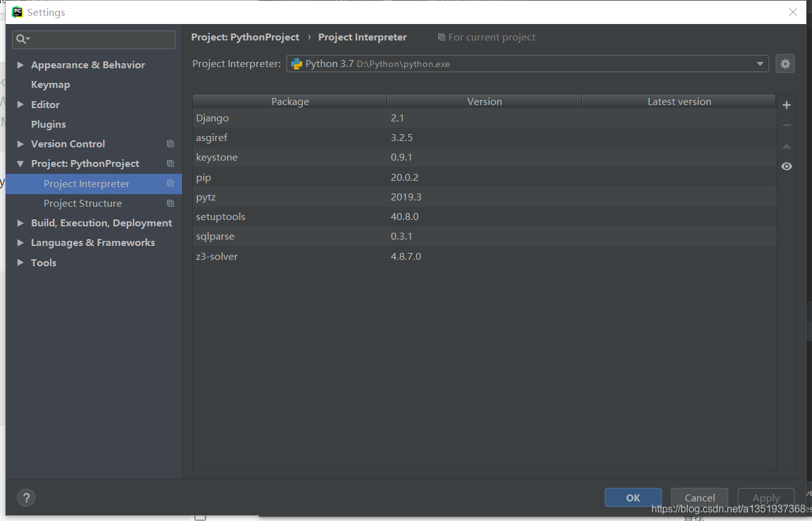Expand the Editor section arrow

coord(21,104)
